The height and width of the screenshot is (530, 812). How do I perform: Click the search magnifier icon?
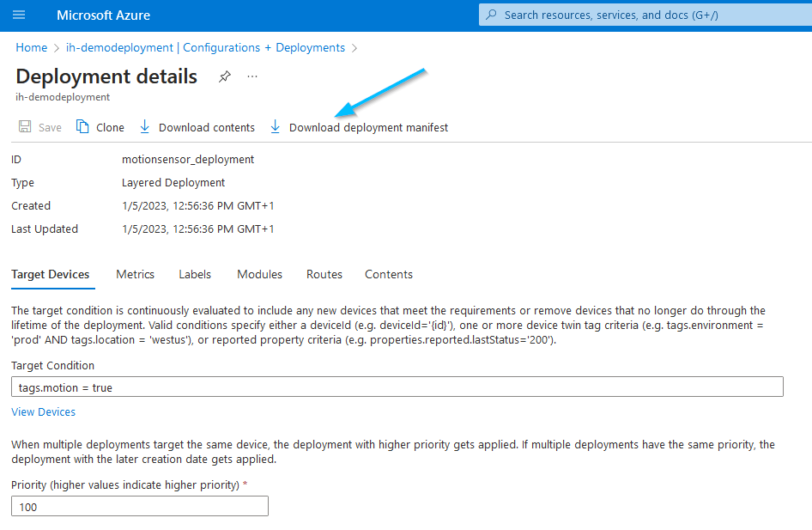(492, 15)
